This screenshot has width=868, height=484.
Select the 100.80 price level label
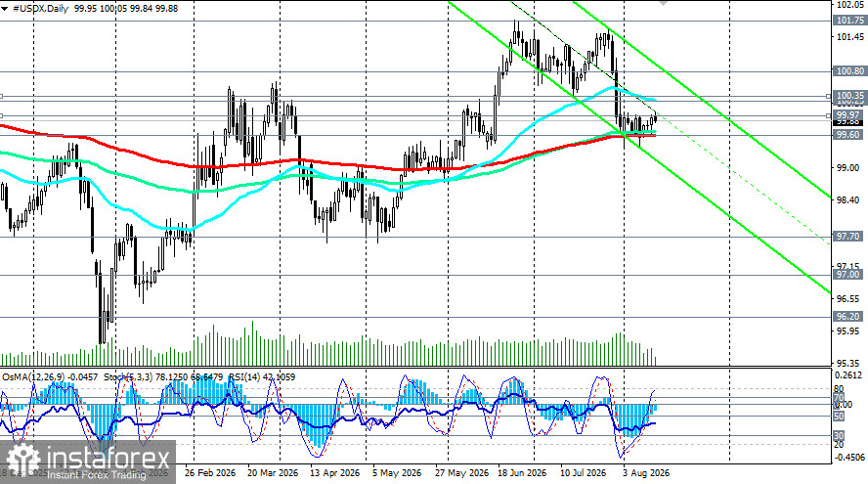tap(849, 71)
